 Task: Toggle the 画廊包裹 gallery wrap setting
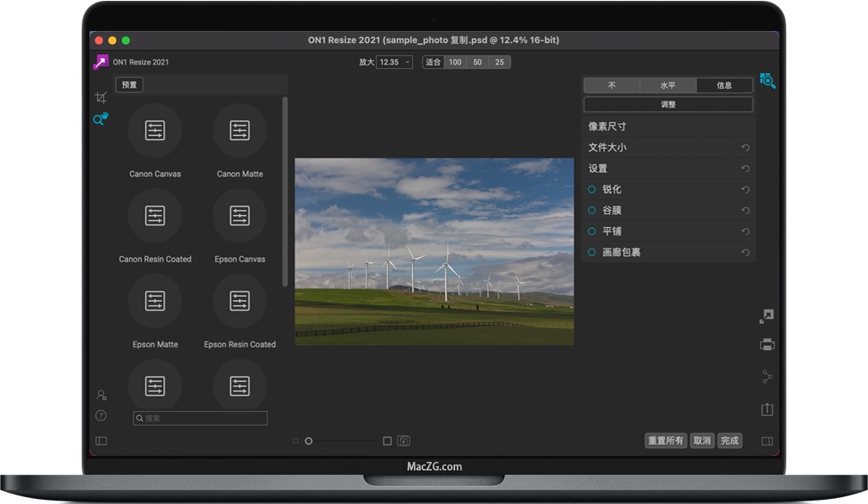(x=591, y=252)
